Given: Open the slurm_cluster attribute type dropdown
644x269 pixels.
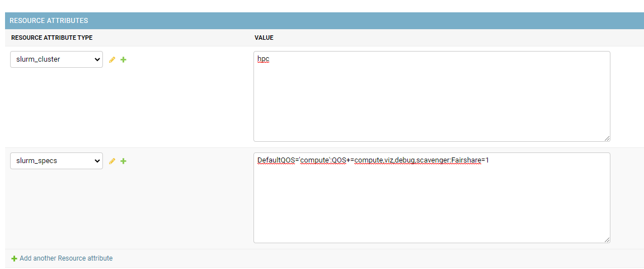Looking at the screenshot, I should 57,59.
